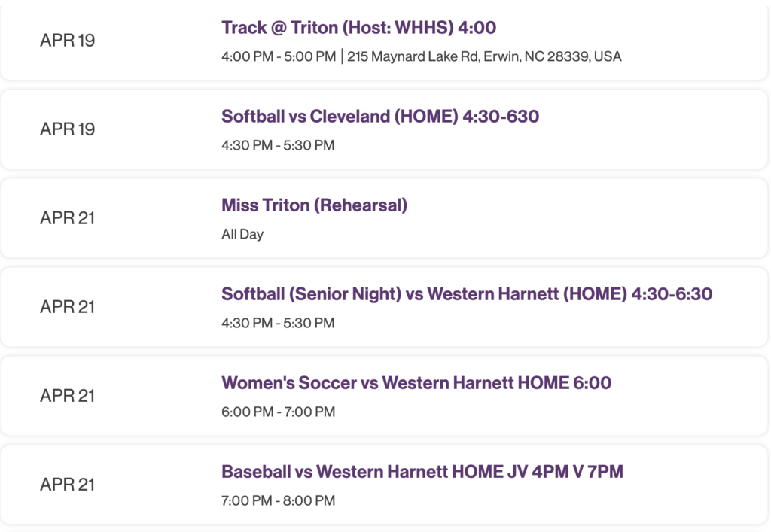This screenshot has height=532, width=771.
Task: Open the Miss Triton Rehearsal event
Action: tap(313, 205)
